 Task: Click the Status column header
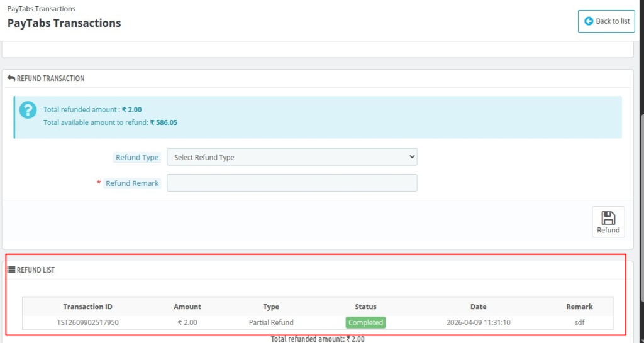[365, 307]
